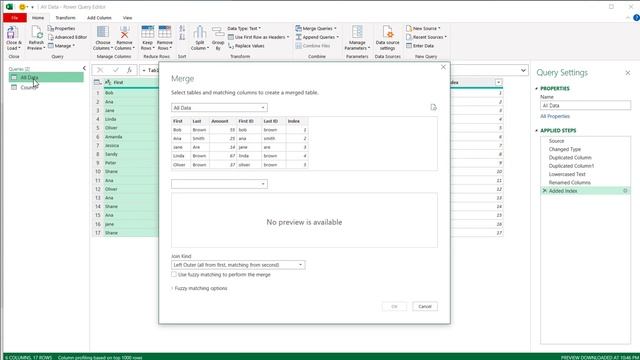
Task: Click the Close & Load icon
Action: [x=13, y=33]
